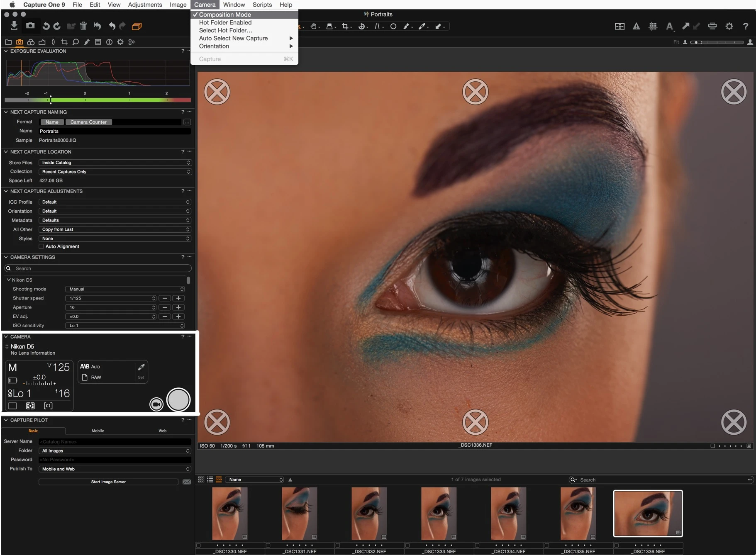Click the white balance picker in Camera panel

point(141,367)
